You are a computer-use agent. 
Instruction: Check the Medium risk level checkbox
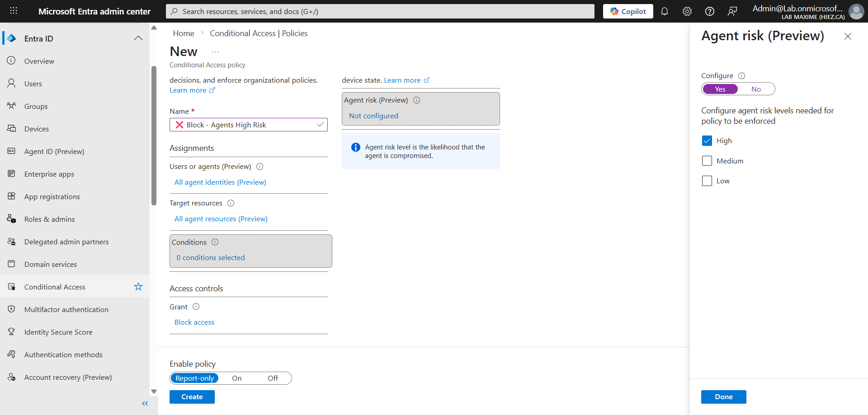[707, 161]
